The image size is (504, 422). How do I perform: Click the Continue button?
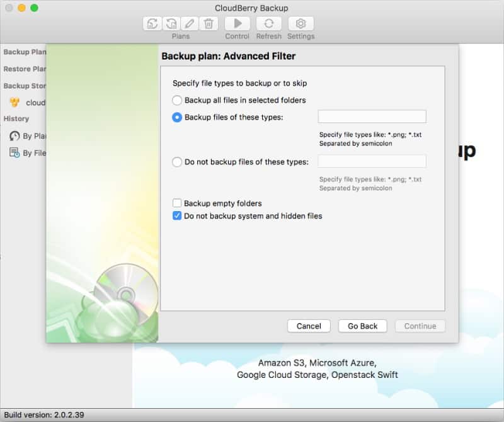pos(420,326)
